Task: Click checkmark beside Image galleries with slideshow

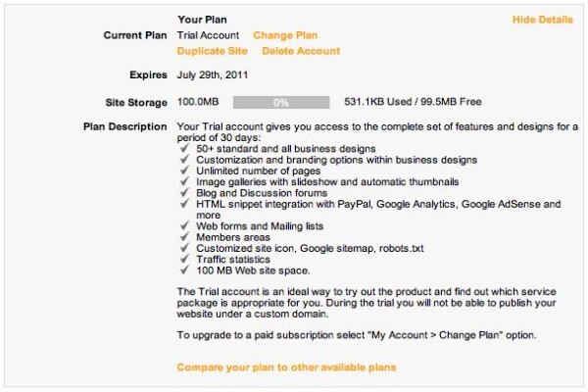Action: click(x=184, y=181)
